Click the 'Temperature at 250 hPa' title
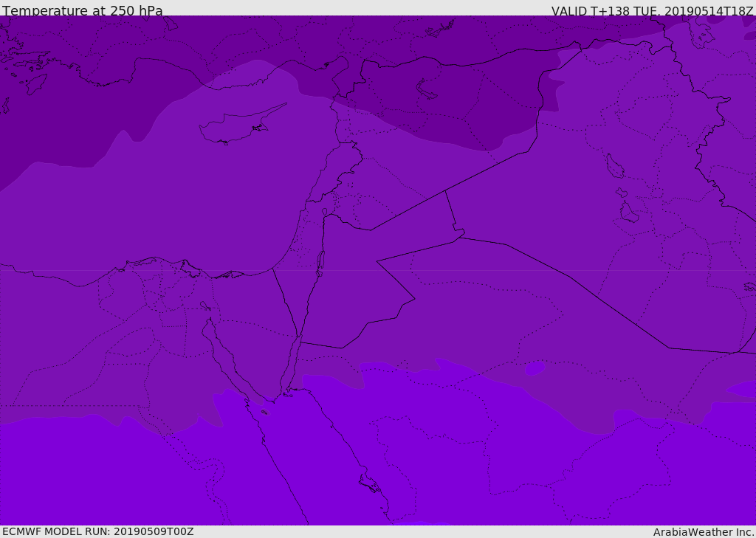756x538 pixels. pos(83,10)
